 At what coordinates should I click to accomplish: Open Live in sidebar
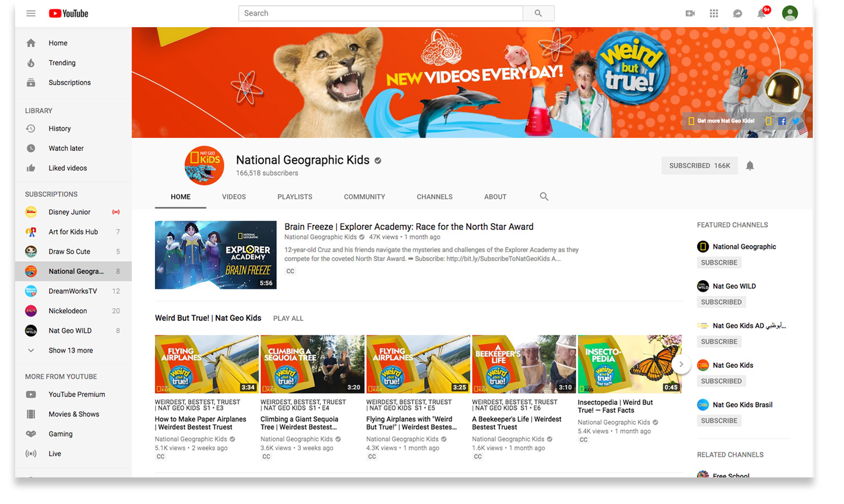coord(73,454)
